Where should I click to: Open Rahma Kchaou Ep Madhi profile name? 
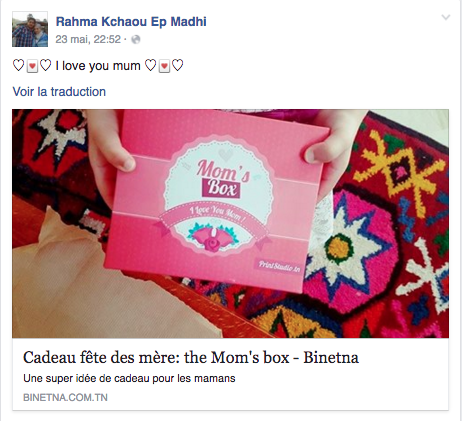click(131, 22)
